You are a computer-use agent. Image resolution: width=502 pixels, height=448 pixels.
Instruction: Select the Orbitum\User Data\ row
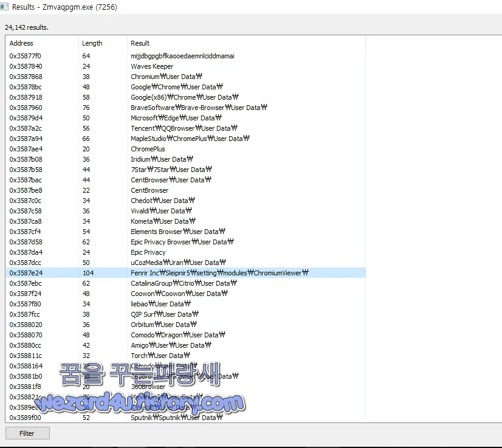(186, 325)
